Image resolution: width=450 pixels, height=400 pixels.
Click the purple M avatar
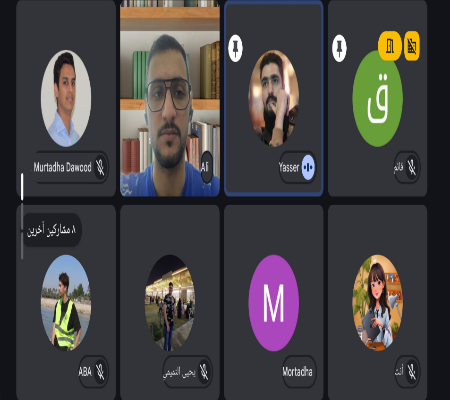pos(274,303)
